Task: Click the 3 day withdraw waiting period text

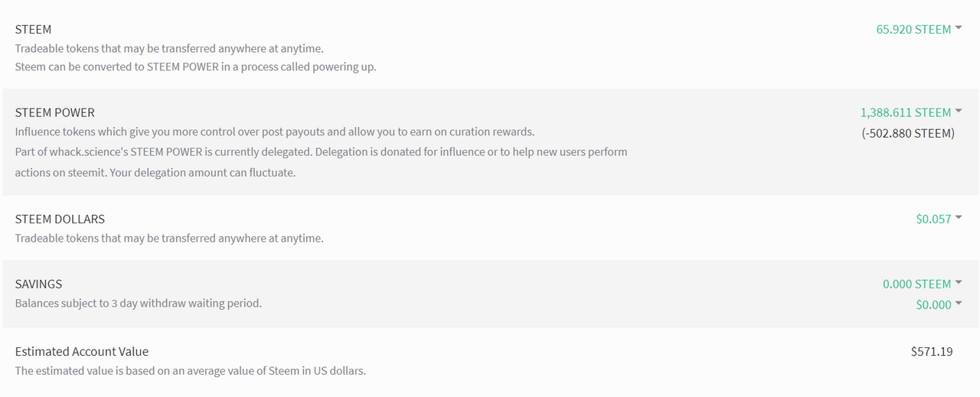Action: (x=139, y=303)
